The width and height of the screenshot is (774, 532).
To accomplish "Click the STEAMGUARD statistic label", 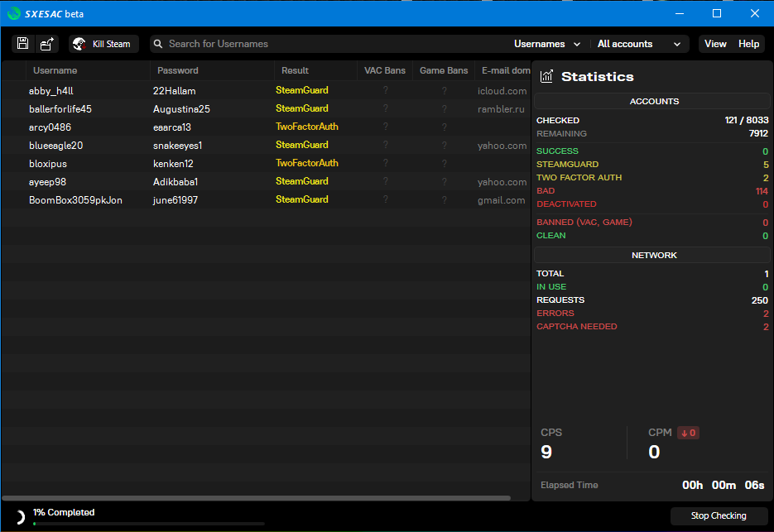I will pos(567,165).
